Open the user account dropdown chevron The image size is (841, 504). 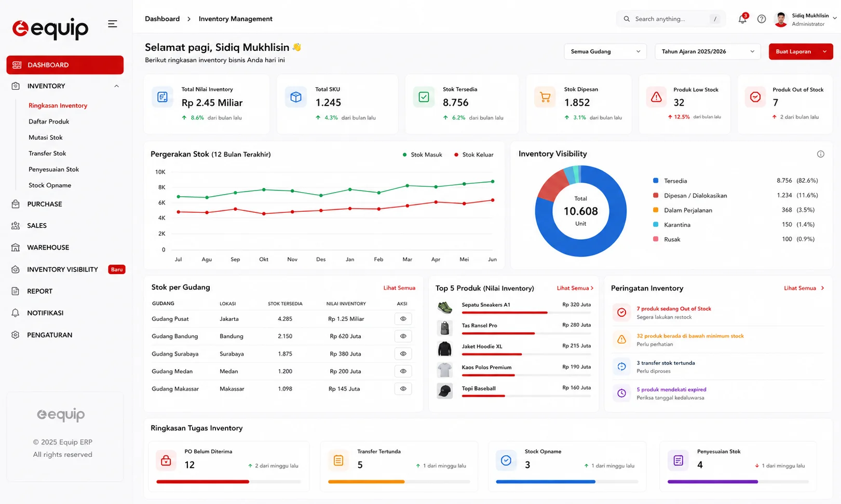[x=835, y=18]
